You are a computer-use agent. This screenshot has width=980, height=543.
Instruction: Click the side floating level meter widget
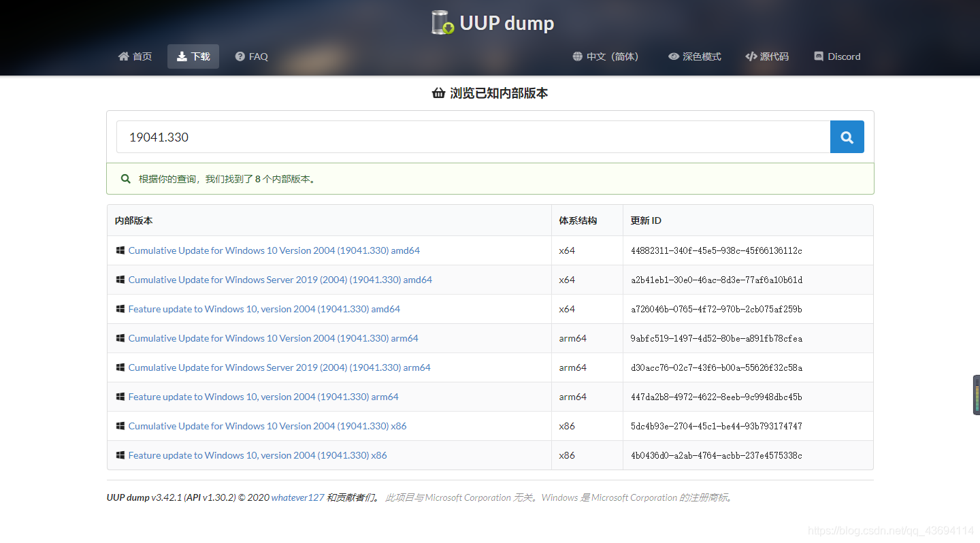click(x=977, y=395)
